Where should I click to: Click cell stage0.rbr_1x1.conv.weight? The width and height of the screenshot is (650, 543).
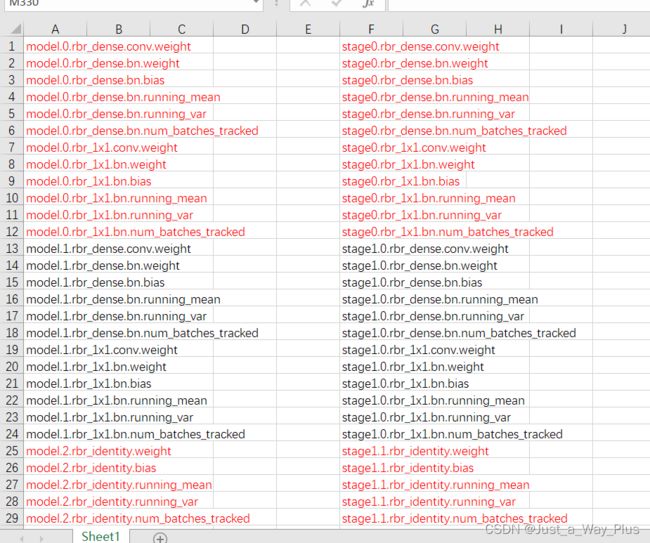point(414,148)
